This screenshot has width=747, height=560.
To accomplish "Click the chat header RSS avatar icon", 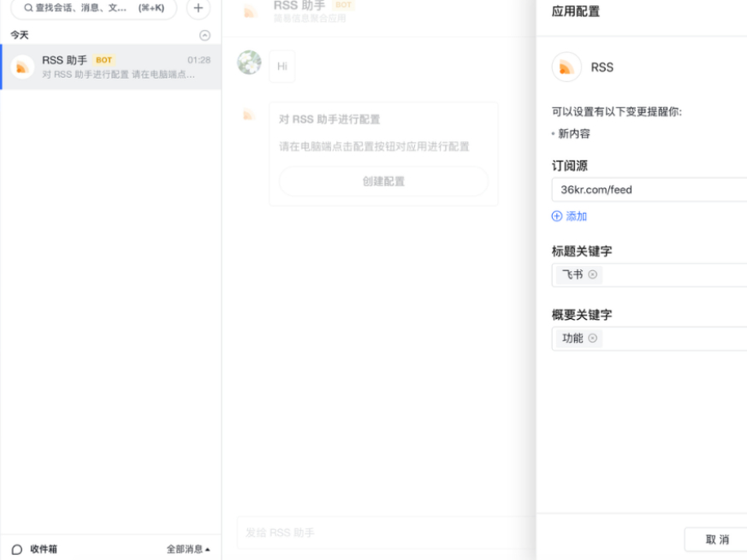I will (x=250, y=11).
